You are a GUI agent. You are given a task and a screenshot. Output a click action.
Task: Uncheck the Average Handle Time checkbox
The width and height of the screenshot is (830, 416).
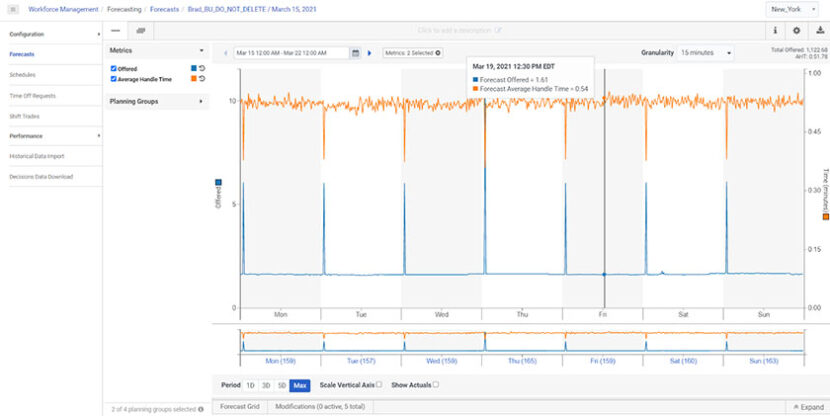114,78
